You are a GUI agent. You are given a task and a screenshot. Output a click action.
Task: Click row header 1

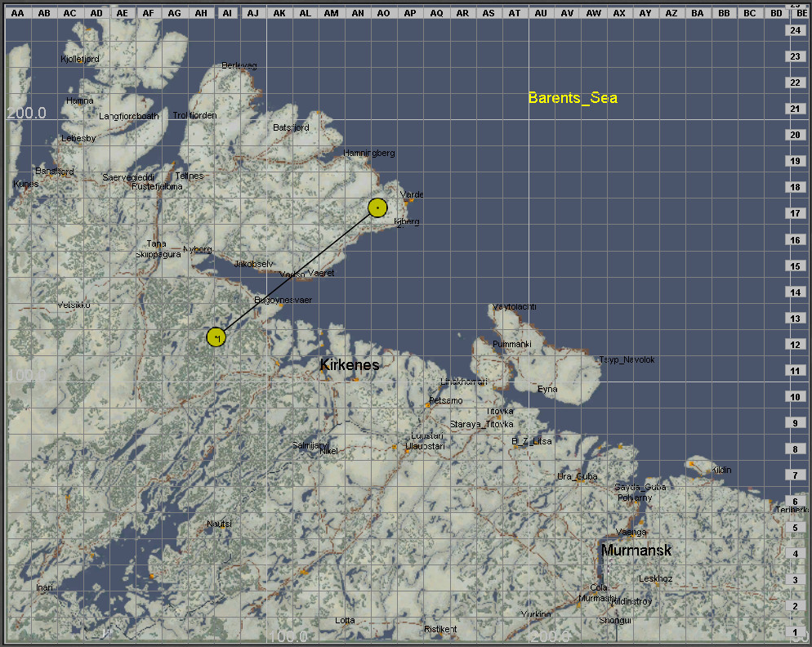click(x=796, y=632)
